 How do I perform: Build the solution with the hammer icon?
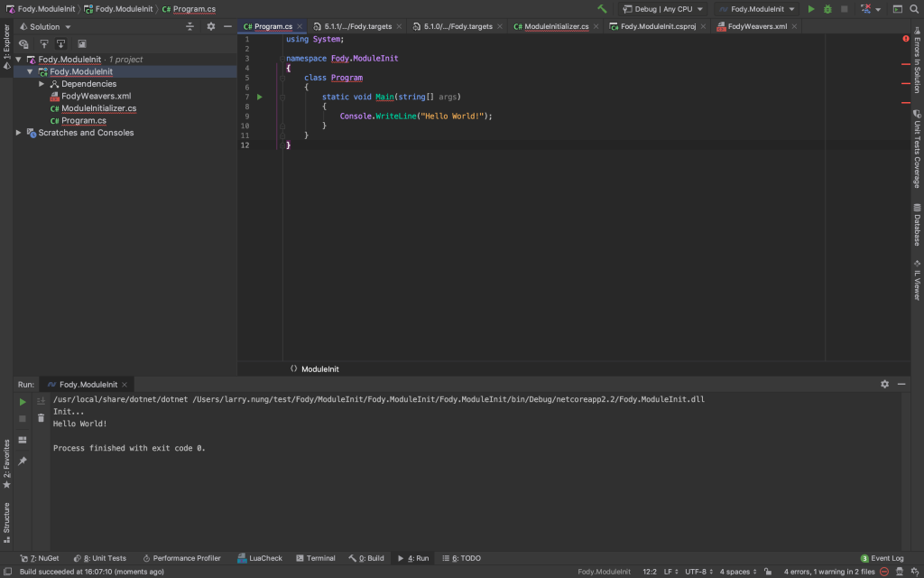(x=602, y=9)
